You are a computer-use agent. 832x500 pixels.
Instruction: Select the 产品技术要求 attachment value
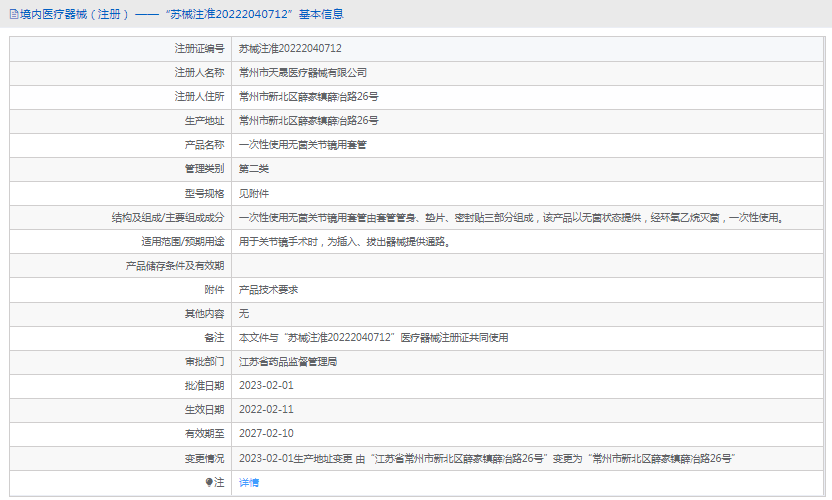tap(268, 290)
